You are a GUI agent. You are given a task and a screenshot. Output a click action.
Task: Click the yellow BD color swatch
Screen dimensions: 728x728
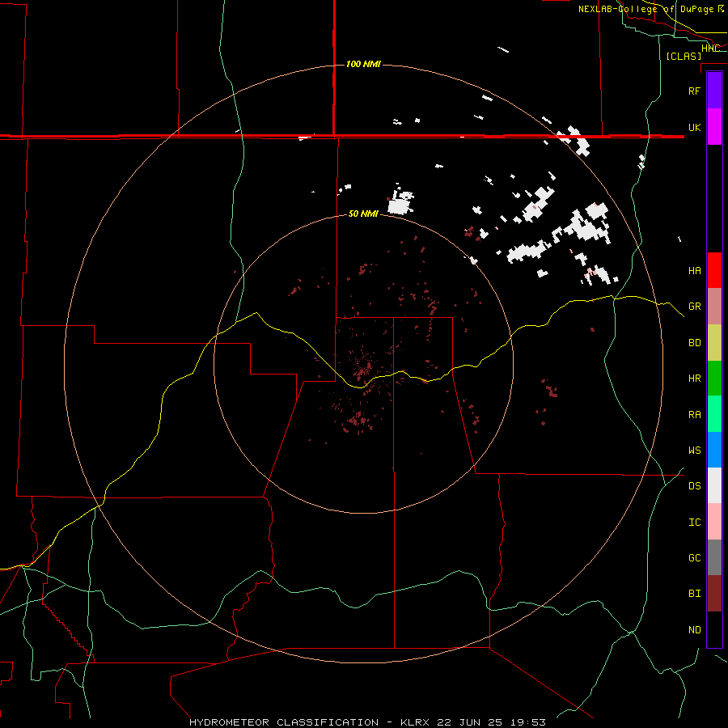(714, 343)
